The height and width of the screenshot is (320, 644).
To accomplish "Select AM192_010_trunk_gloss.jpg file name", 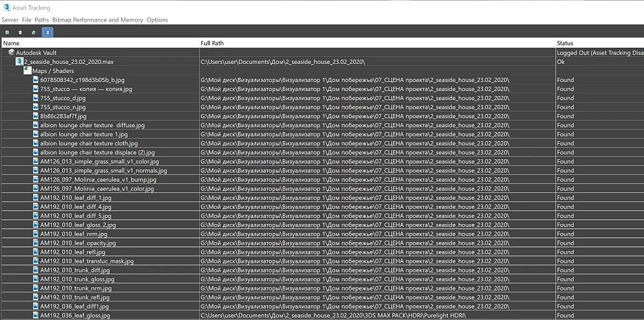I will tap(77, 279).
